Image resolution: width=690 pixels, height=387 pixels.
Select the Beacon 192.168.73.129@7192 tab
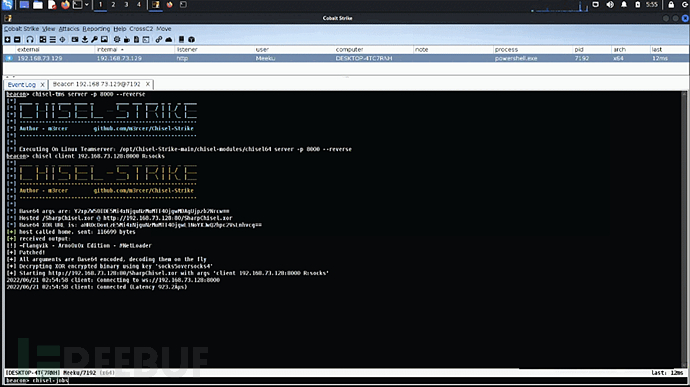point(96,84)
